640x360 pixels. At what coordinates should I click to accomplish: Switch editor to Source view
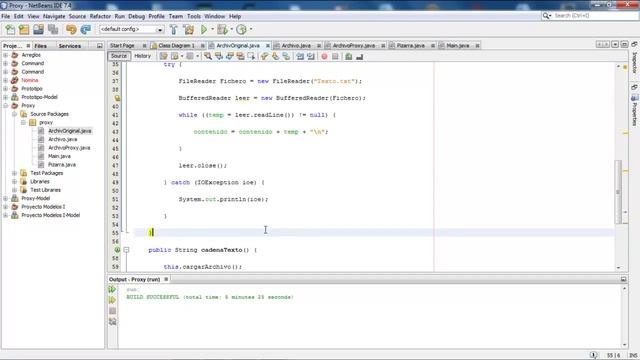click(x=119, y=56)
